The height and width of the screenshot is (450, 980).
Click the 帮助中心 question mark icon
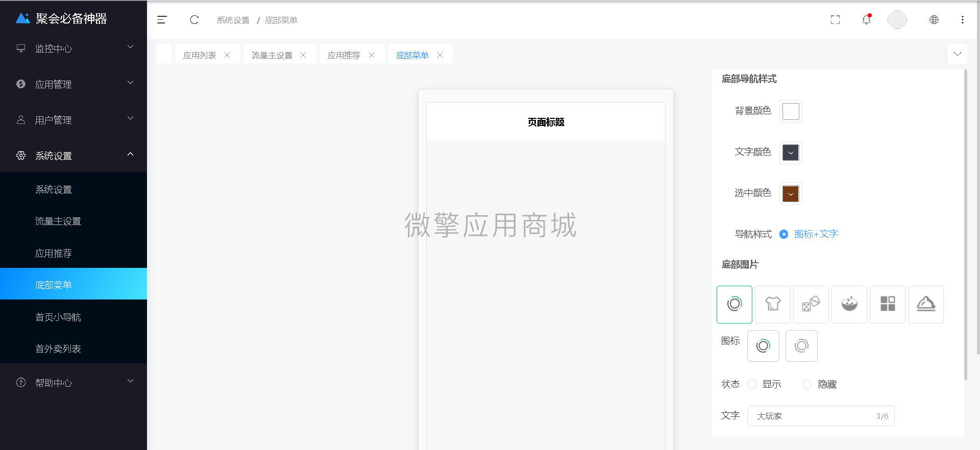click(x=21, y=382)
